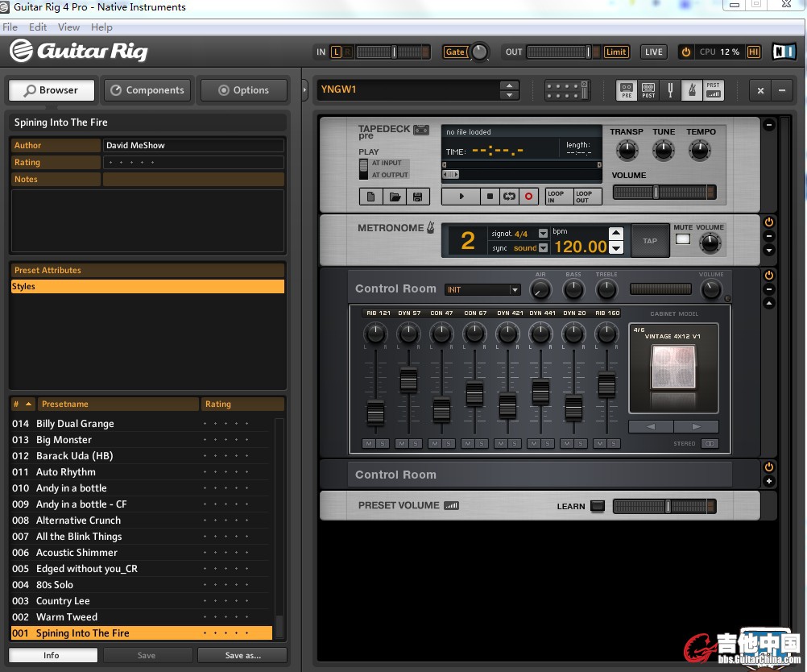This screenshot has height=672, width=807.
Task: Click the Tapedeck open file folder icon
Action: pos(395,196)
